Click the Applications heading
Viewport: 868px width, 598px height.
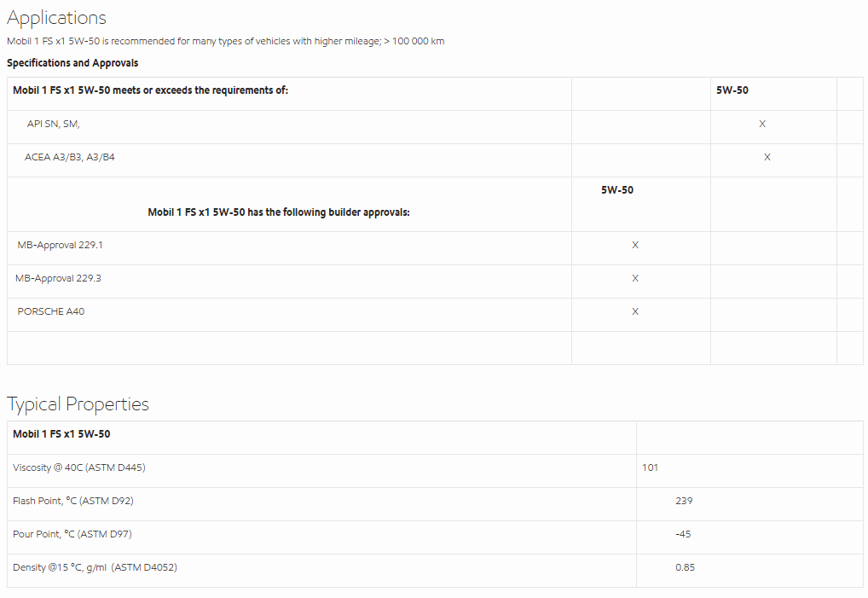56,18
